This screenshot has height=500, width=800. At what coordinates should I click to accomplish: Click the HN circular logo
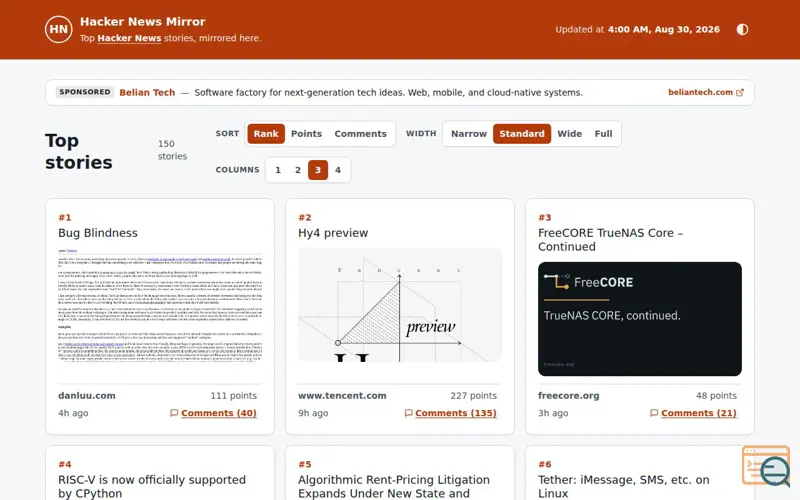[x=59, y=30]
